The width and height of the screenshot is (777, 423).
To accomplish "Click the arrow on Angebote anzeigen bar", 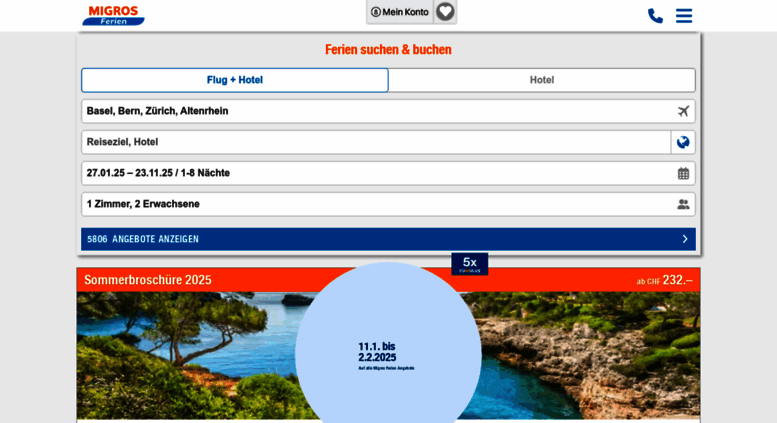I will [685, 239].
